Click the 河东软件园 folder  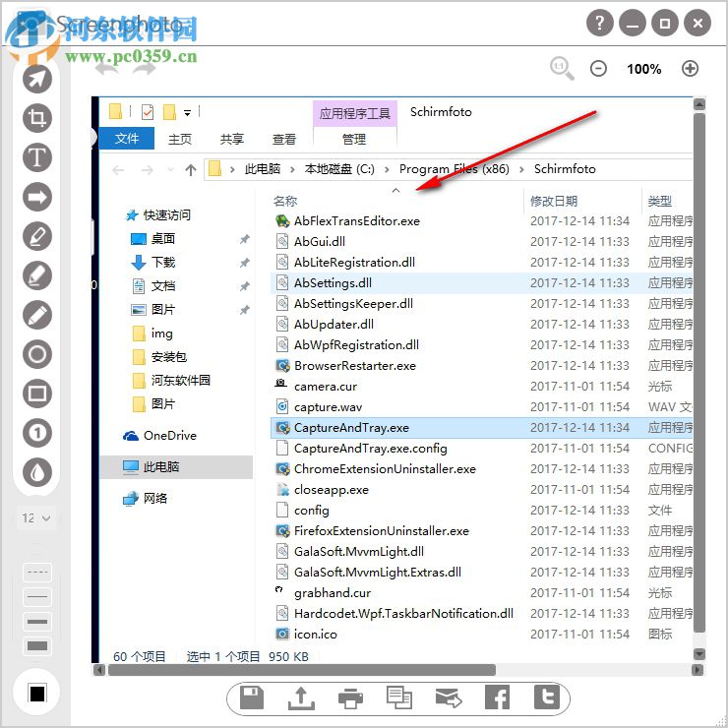(181, 381)
